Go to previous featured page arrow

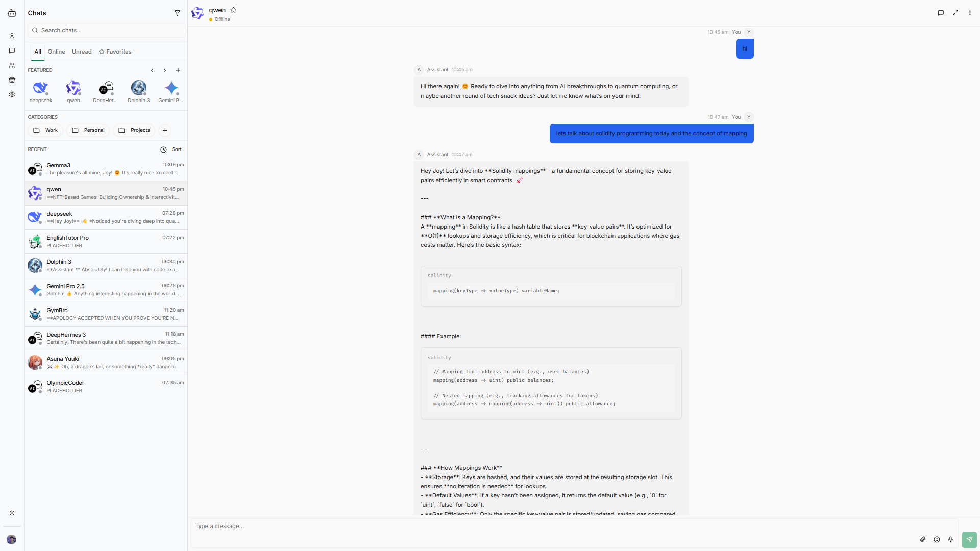coord(152,70)
